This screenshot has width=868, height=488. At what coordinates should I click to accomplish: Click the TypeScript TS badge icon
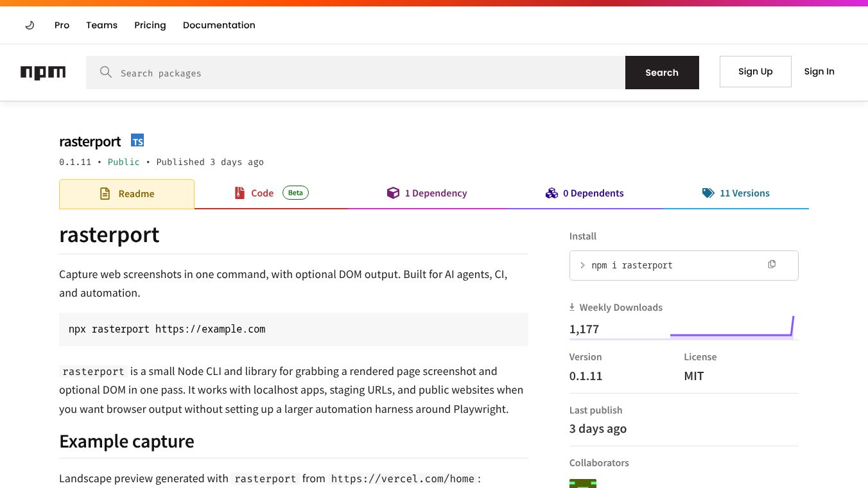pos(137,141)
